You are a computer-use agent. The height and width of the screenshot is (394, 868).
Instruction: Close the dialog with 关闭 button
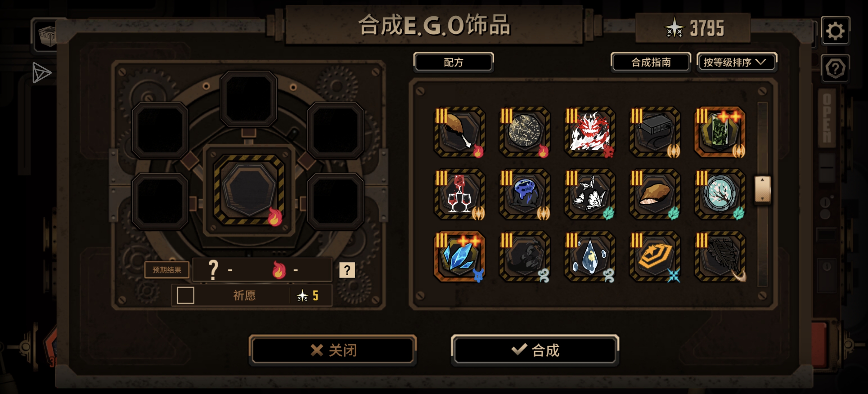click(333, 350)
